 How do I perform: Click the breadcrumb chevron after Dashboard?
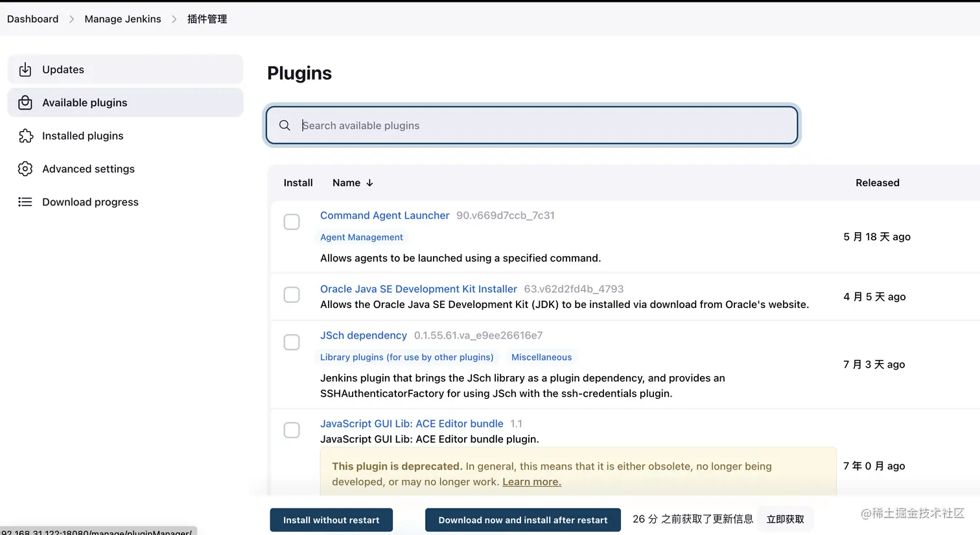point(71,19)
